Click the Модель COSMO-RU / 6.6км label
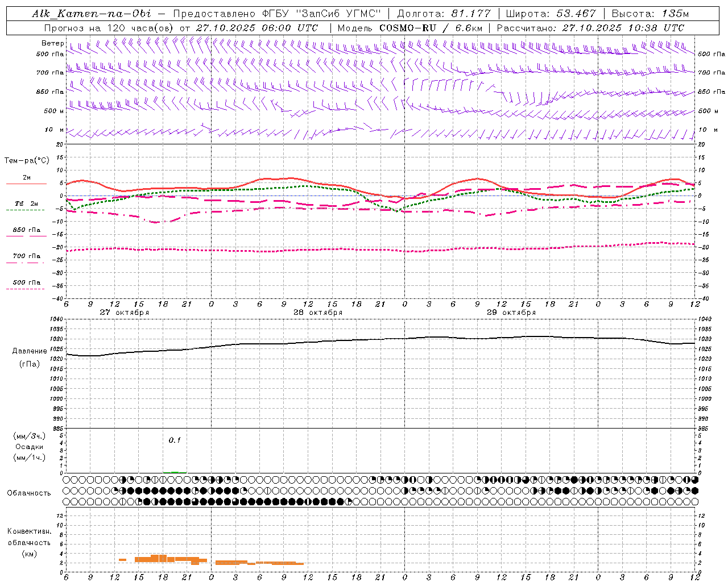728x582 pixels. click(409, 28)
